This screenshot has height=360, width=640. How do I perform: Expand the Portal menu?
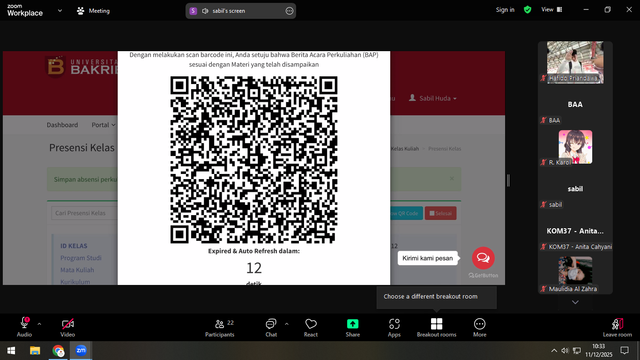coord(103,125)
